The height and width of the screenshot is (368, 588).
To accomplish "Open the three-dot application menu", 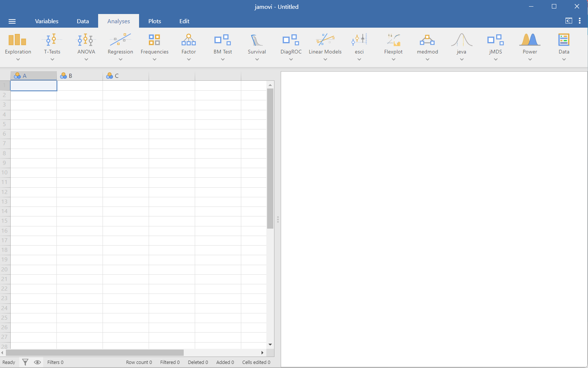I will click(x=580, y=21).
